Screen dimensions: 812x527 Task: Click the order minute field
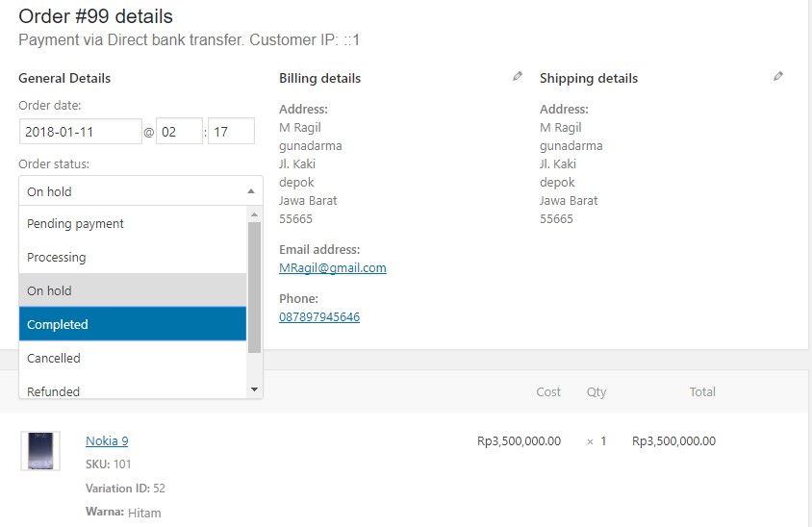point(231,132)
